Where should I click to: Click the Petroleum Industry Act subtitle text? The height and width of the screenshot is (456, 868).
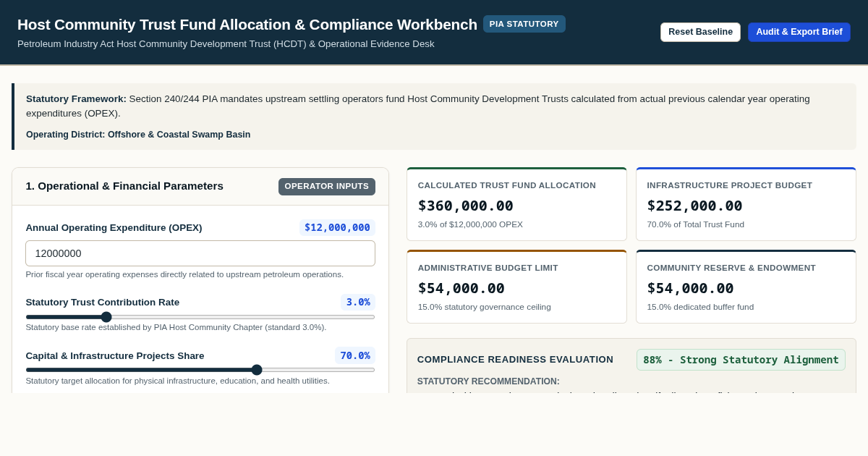(226, 44)
